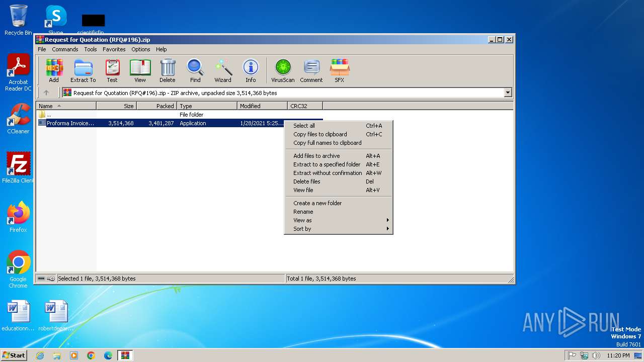This screenshot has height=362, width=644.
Task: Open the Tools menu
Action: [x=91, y=49]
